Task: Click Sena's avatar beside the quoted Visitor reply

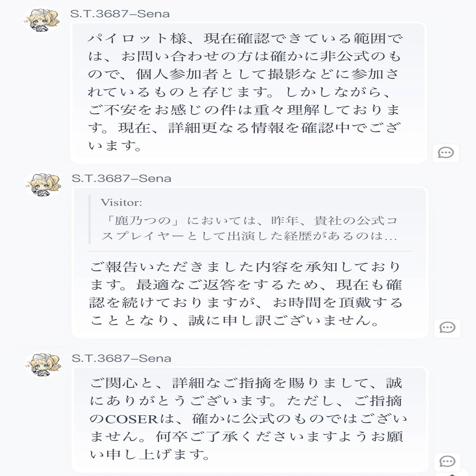Action: [43, 185]
